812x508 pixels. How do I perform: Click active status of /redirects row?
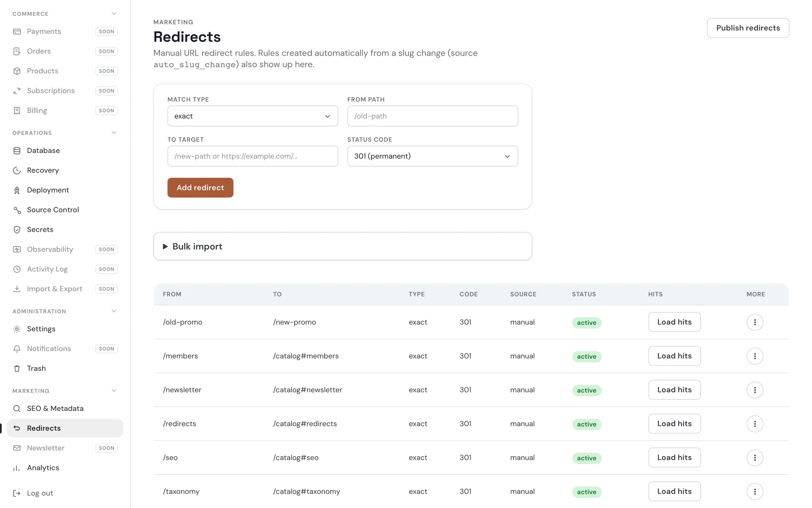586,424
